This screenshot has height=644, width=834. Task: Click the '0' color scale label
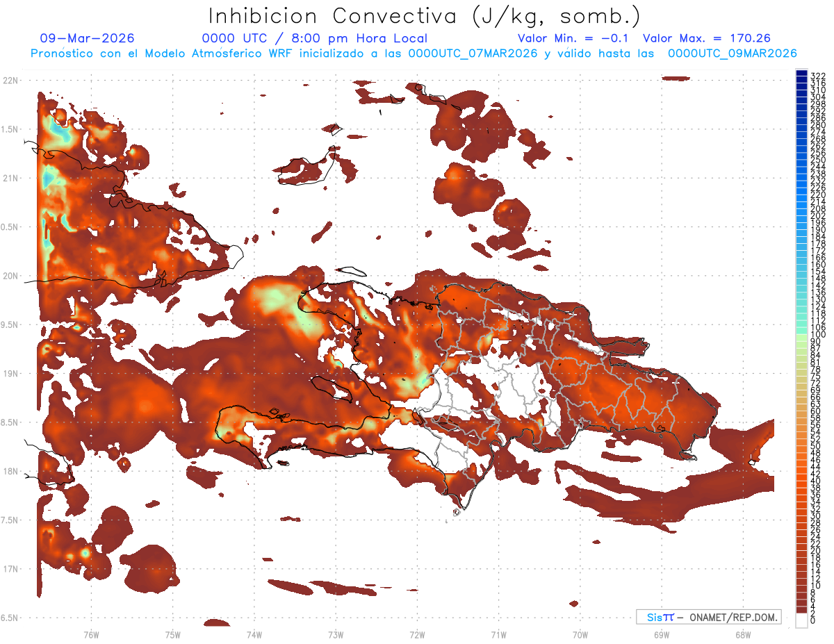point(813,620)
